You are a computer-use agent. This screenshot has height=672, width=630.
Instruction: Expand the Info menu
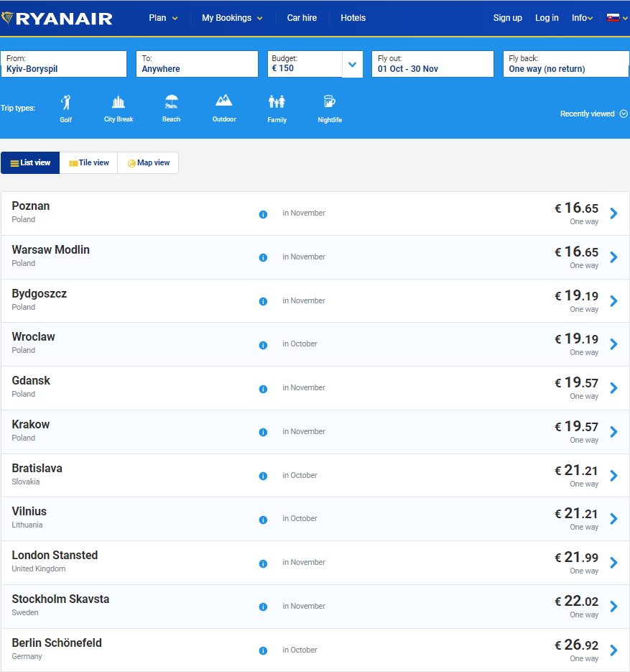coord(582,18)
